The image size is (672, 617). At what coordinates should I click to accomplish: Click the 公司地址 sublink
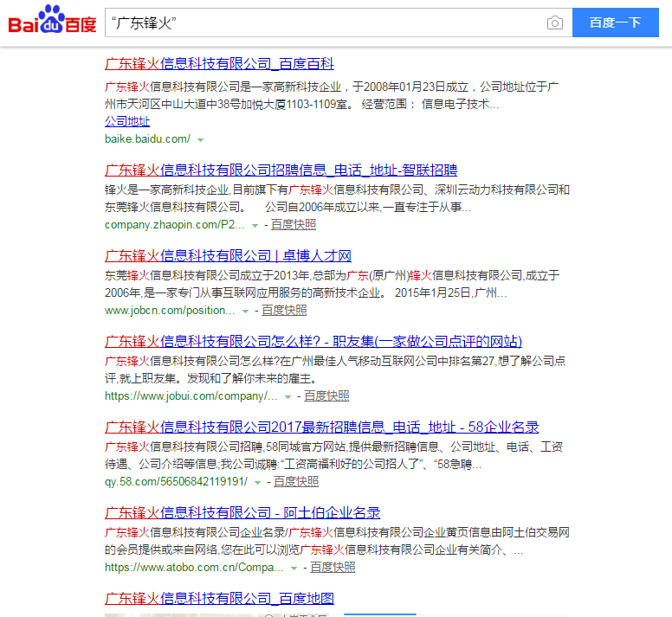[127, 122]
